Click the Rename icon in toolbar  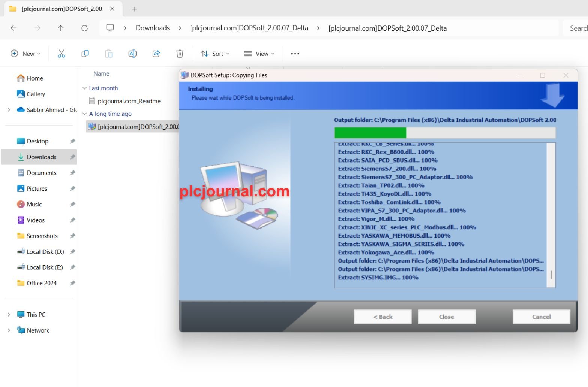(x=132, y=54)
